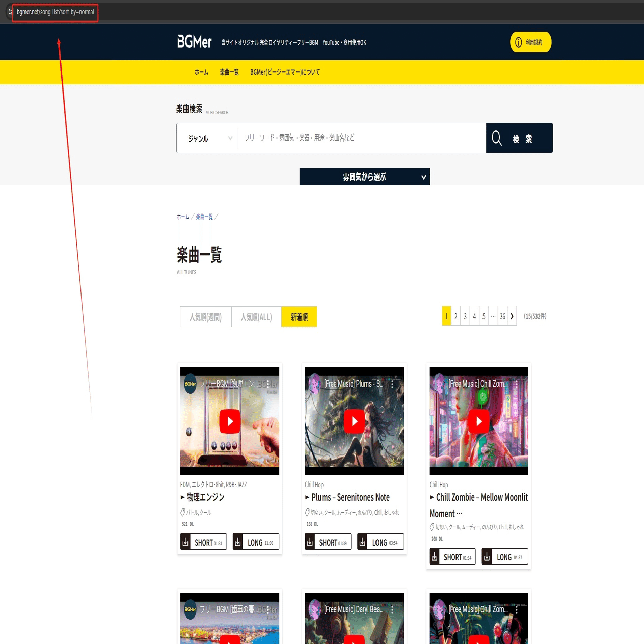Click the バトル tag on 物理エンジン card

192,513
